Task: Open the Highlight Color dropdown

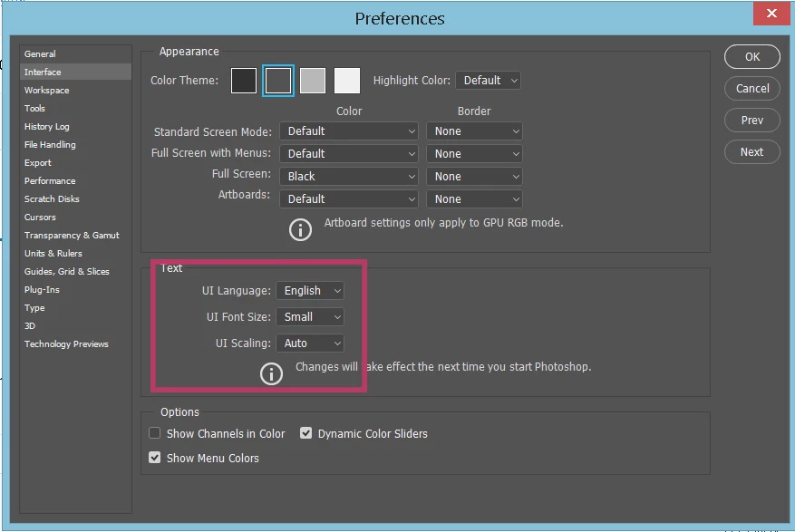Action: coord(488,81)
